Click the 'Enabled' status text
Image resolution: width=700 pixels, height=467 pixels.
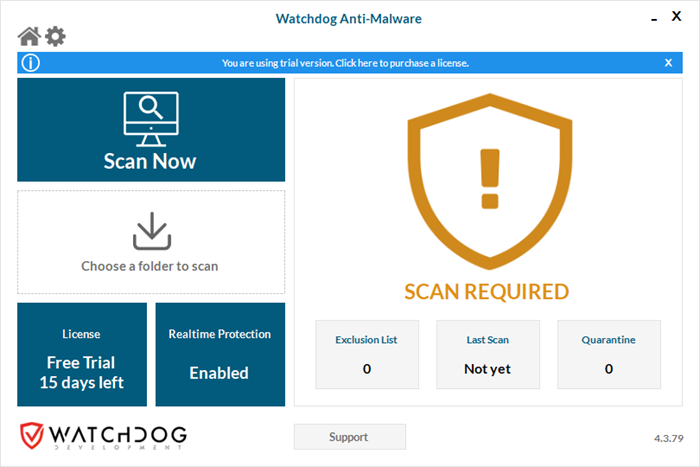point(219,373)
